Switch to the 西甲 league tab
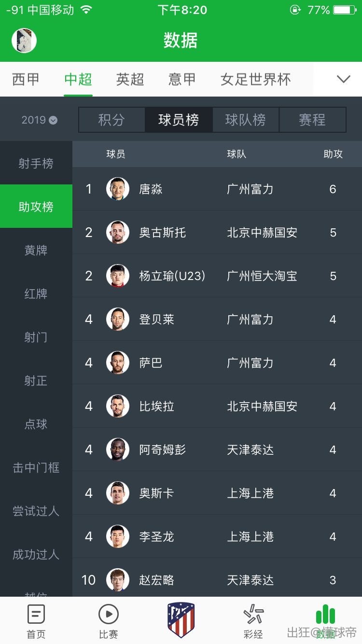362x644 pixels. point(26,79)
